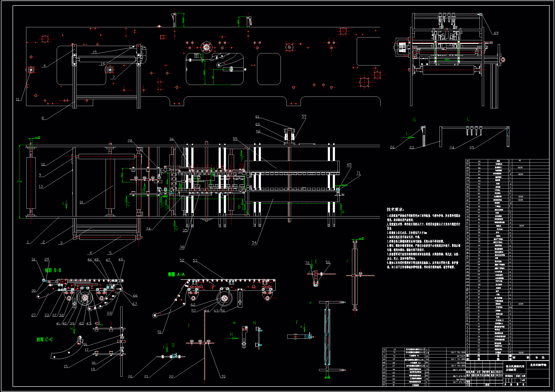Select the green K view label
The width and height of the screenshot is (555, 392).
tap(311, 303)
